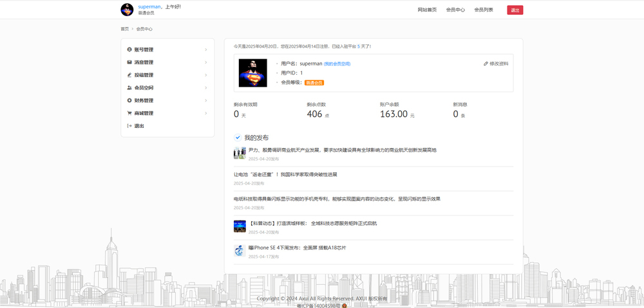Click the 首页 breadcrumb link
Viewport: 644px width, 308px height.
point(124,29)
